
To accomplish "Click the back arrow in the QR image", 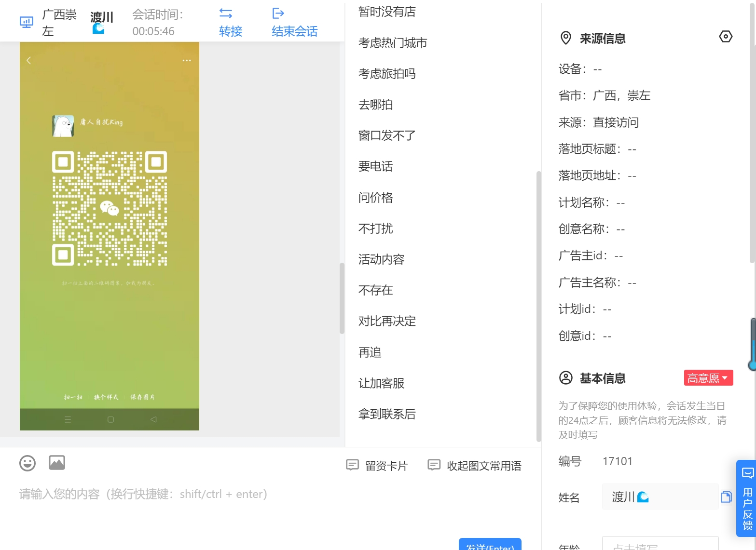I will (28, 60).
